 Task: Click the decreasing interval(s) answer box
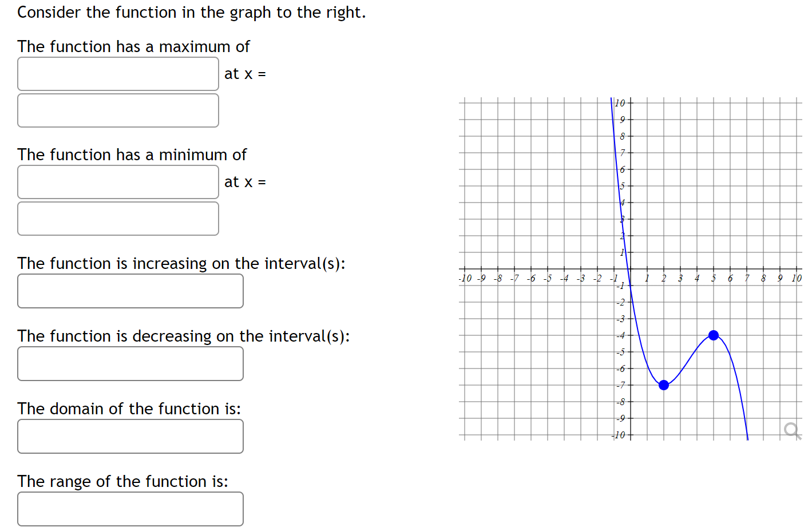(x=130, y=363)
